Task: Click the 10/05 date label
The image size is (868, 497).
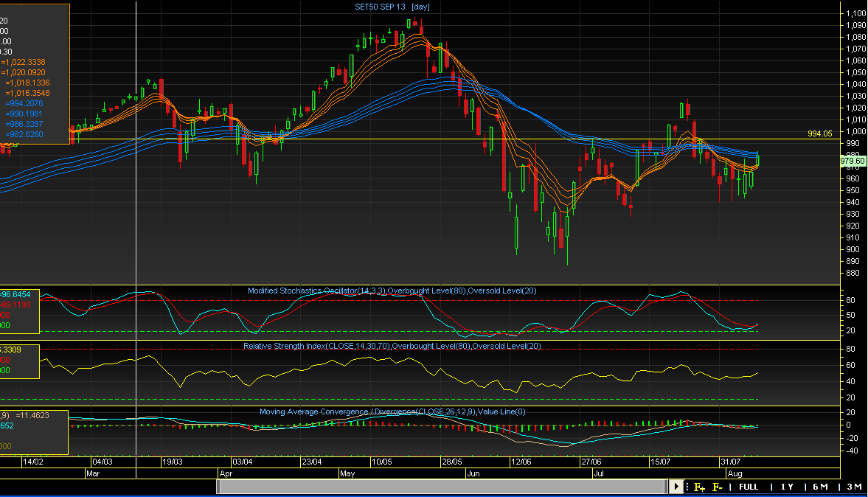Action: [x=381, y=462]
